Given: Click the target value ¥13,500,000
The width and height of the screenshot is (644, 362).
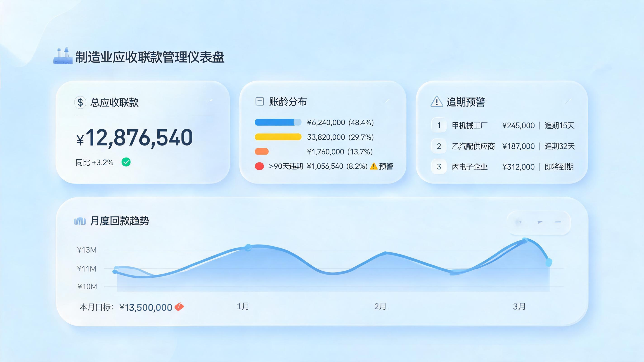Looking at the screenshot, I should 146,307.
